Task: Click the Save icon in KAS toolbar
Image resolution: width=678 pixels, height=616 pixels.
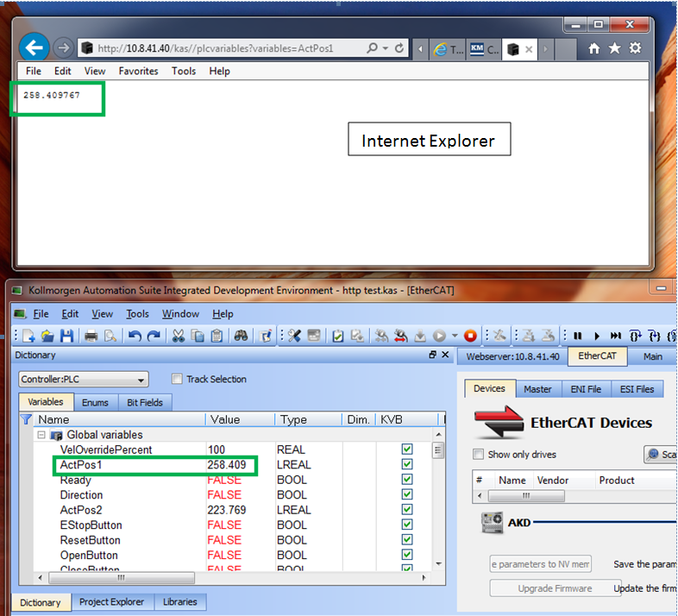Action: coord(67,336)
